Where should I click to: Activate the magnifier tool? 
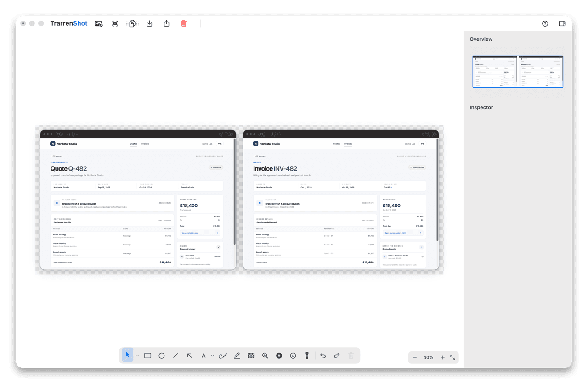pyautogui.click(x=265, y=356)
